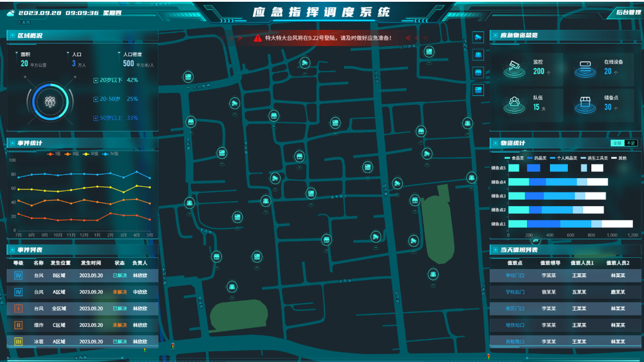The image size is (644, 362).
Task: Click the 申欣欣 name in the event list
Action: tap(140, 292)
